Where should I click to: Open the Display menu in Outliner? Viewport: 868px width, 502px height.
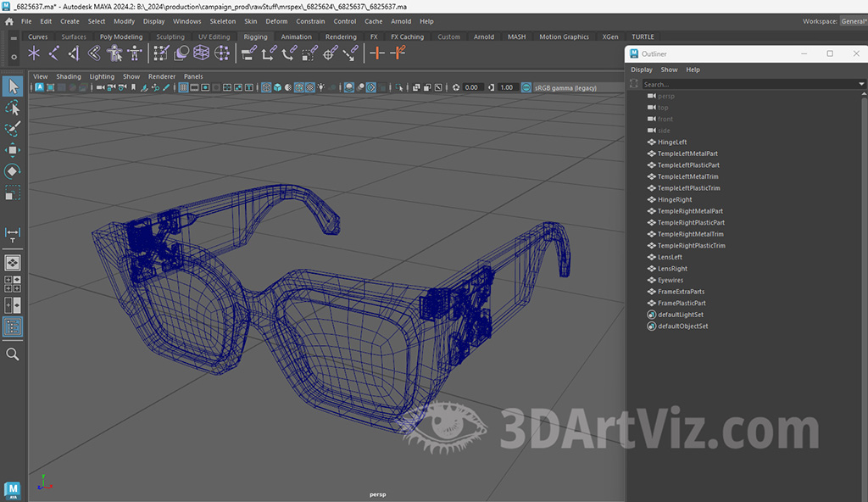pos(642,70)
